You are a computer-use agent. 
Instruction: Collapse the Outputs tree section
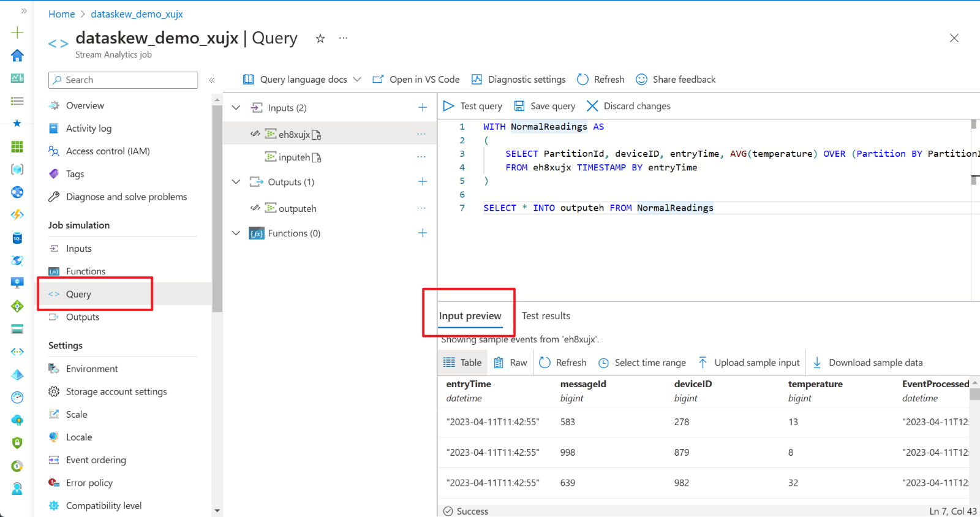click(x=236, y=182)
